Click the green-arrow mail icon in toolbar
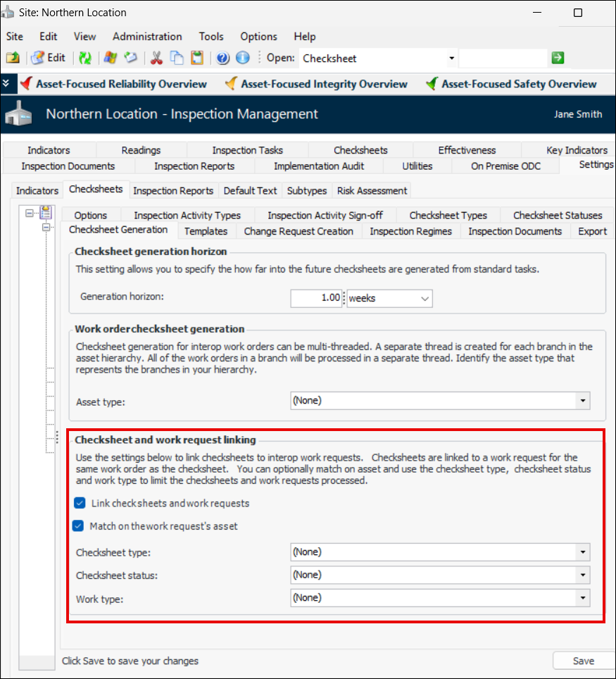616x679 pixels. [131, 58]
